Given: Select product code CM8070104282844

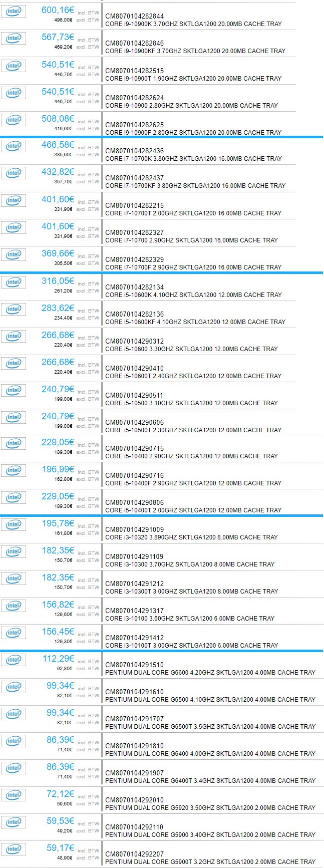Looking at the screenshot, I should pos(134,17).
